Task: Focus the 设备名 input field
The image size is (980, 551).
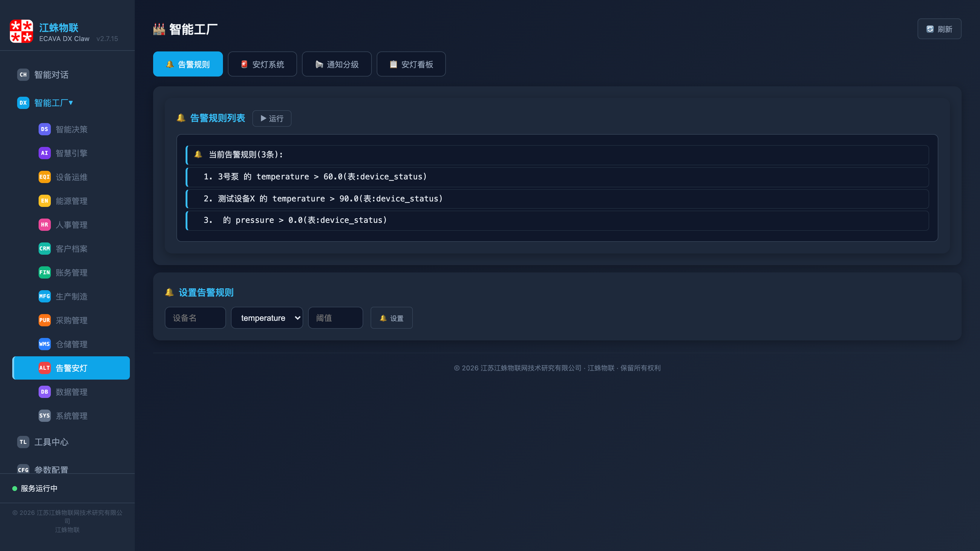Action: (x=195, y=318)
